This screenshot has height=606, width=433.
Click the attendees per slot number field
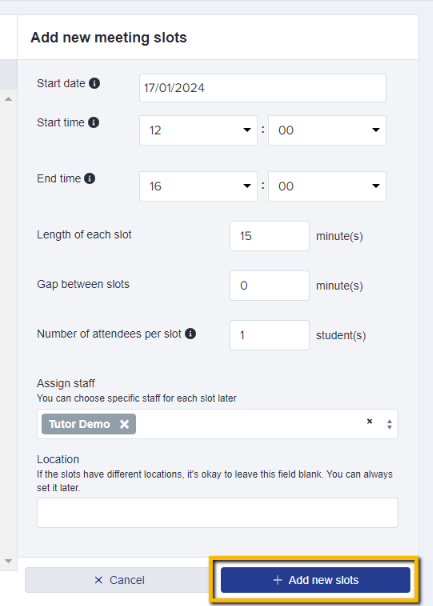click(269, 335)
